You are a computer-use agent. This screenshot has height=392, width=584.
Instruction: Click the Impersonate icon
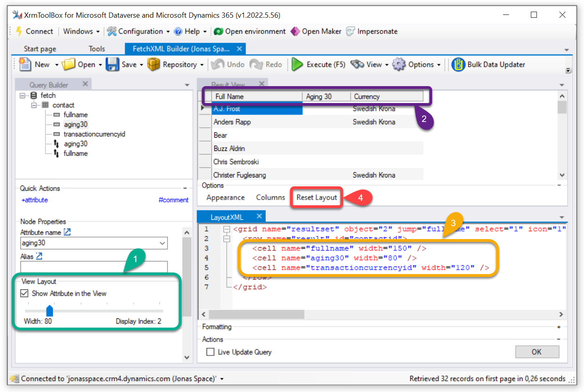point(351,31)
